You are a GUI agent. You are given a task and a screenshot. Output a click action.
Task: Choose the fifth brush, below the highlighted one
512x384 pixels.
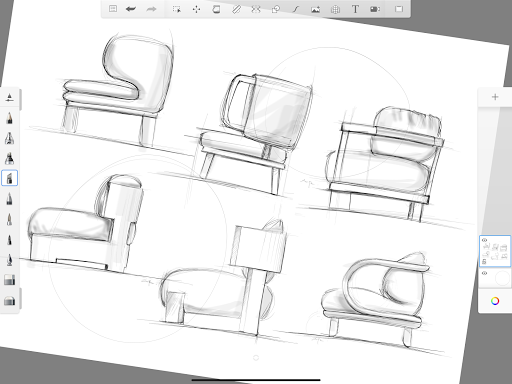9,199
